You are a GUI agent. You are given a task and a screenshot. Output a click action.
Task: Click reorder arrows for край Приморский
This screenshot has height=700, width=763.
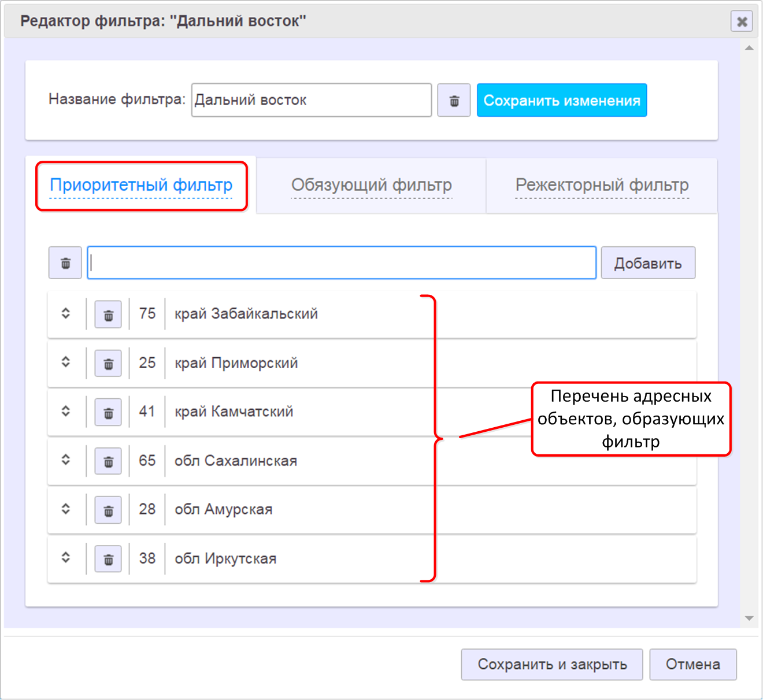(x=66, y=362)
